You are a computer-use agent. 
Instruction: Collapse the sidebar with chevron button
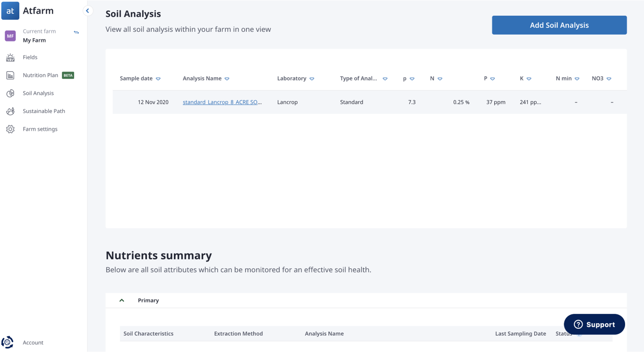click(88, 11)
